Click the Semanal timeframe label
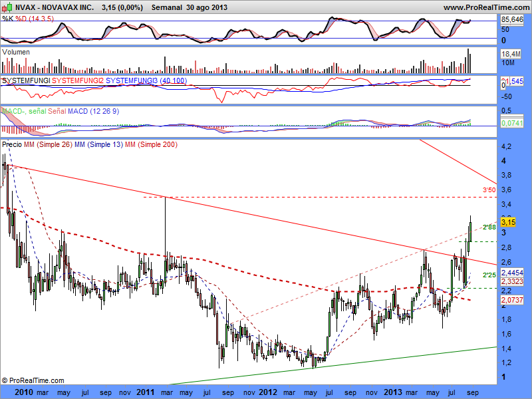Screen dimensions: 532x399 (167, 7)
